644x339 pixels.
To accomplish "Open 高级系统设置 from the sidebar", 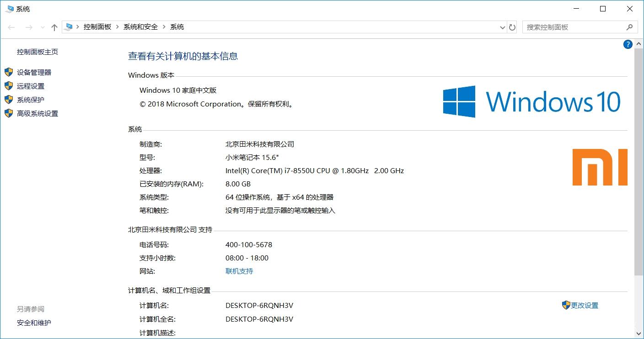I will [38, 113].
